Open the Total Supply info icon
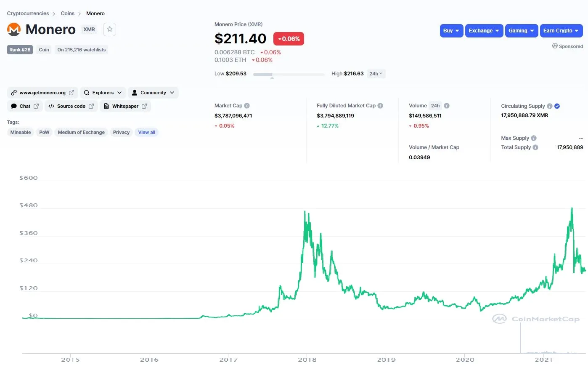 (x=535, y=147)
